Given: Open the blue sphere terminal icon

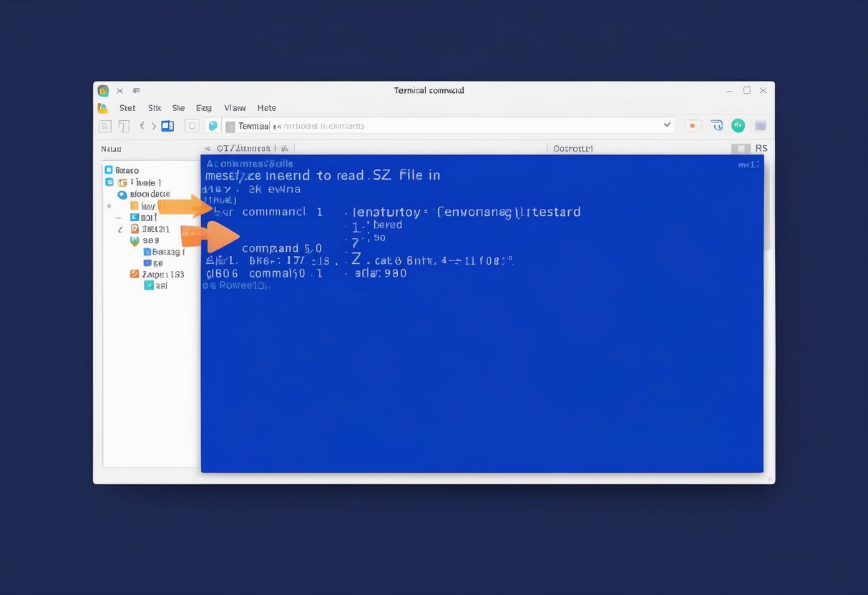Looking at the screenshot, I should [x=213, y=125].
